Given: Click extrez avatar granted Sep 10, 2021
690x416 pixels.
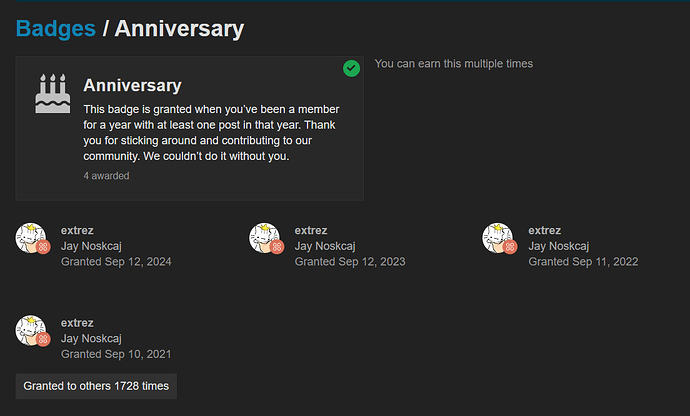Looking at the screenshot, I should click(30, 330).
